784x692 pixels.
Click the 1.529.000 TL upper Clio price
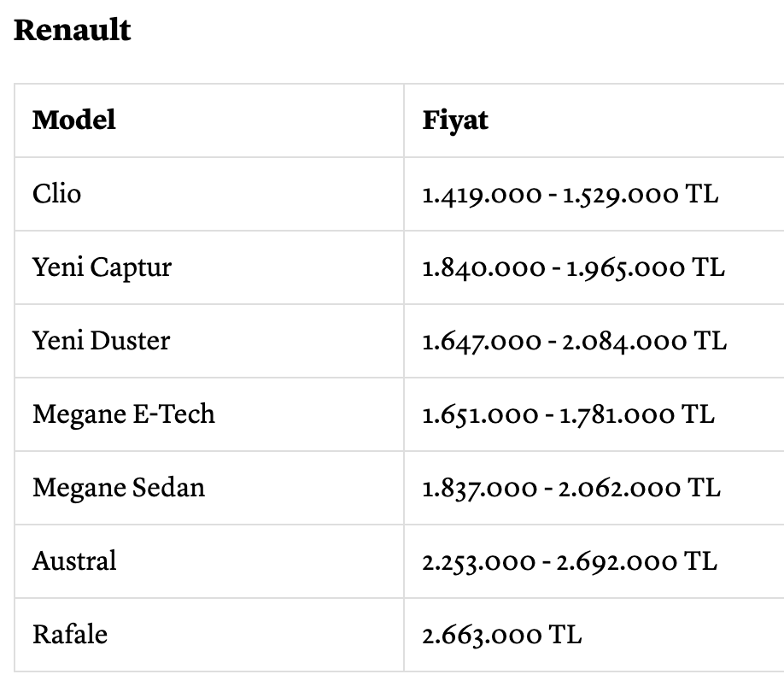click(641, 195)
